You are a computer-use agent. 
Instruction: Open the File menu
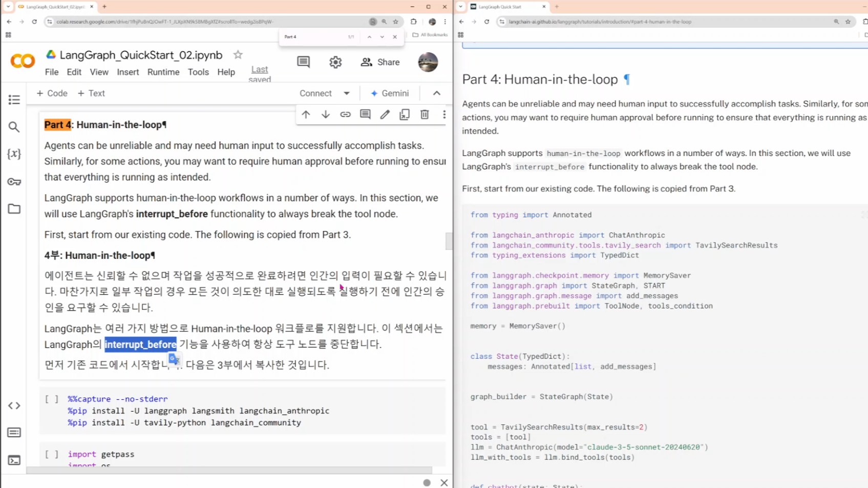[52, 72]
